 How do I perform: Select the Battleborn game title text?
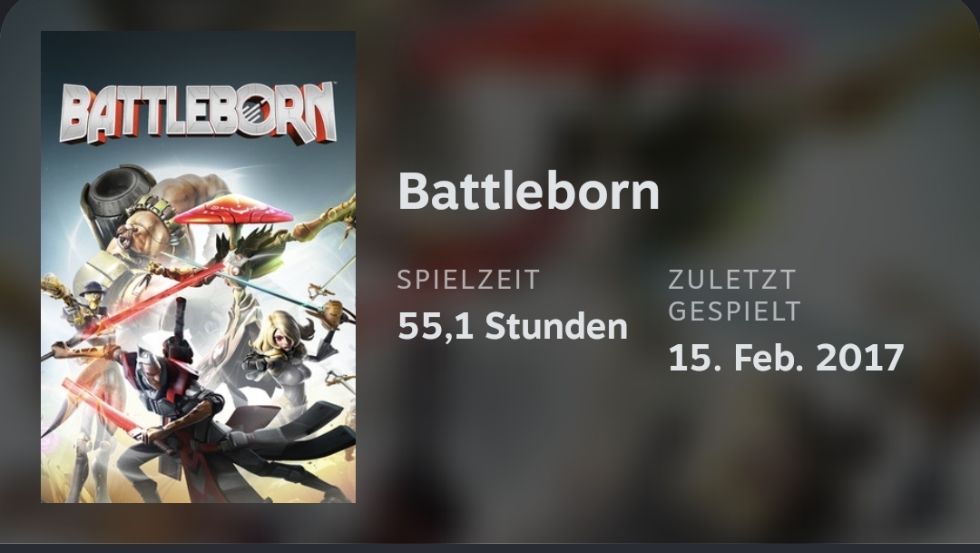[x=529, y=191]
